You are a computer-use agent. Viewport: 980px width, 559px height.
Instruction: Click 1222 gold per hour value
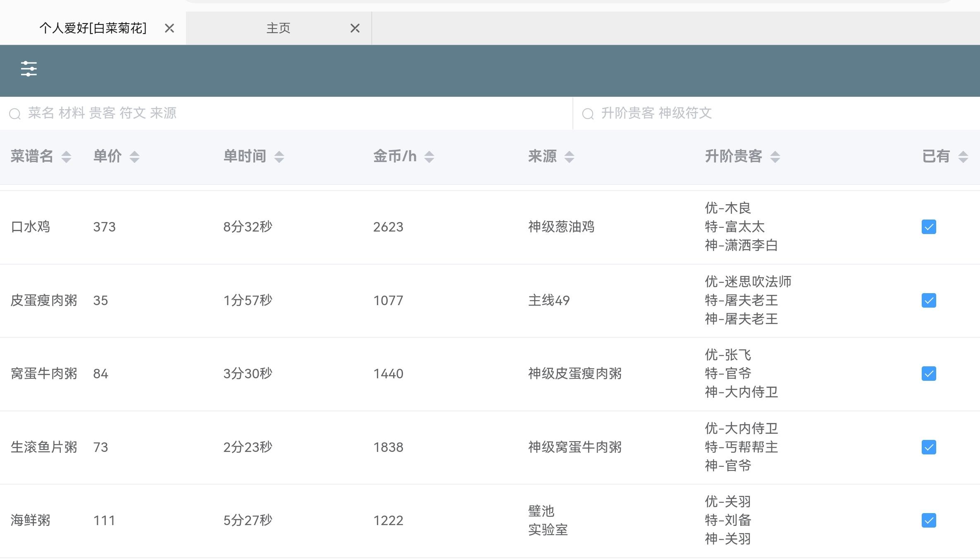pos(388,521)
